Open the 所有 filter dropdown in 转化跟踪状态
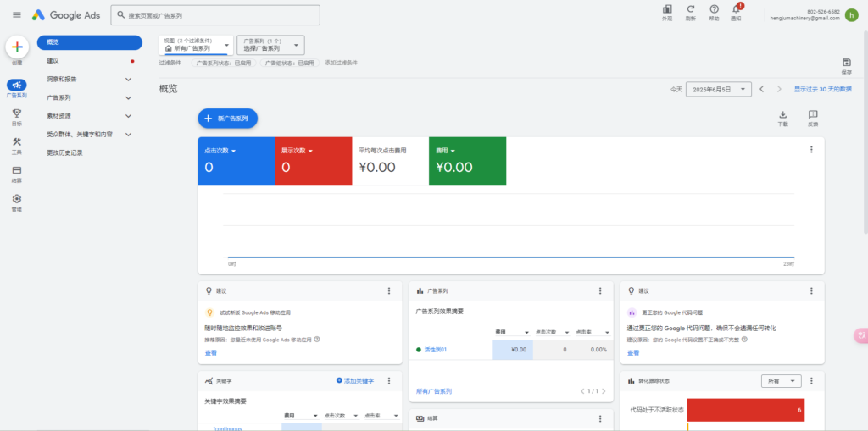Viewport: 868px width, 431px height. [781, 381]
